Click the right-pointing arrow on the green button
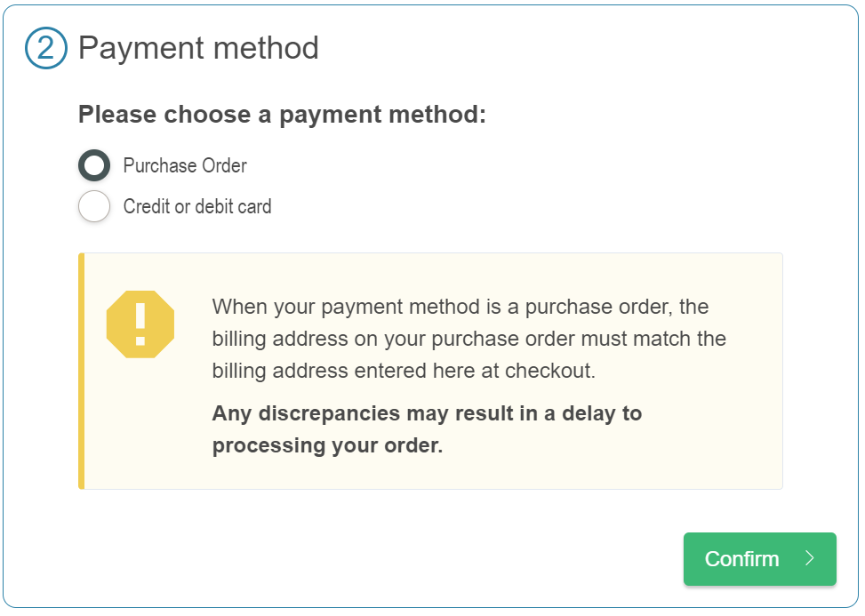 (810, 559)
